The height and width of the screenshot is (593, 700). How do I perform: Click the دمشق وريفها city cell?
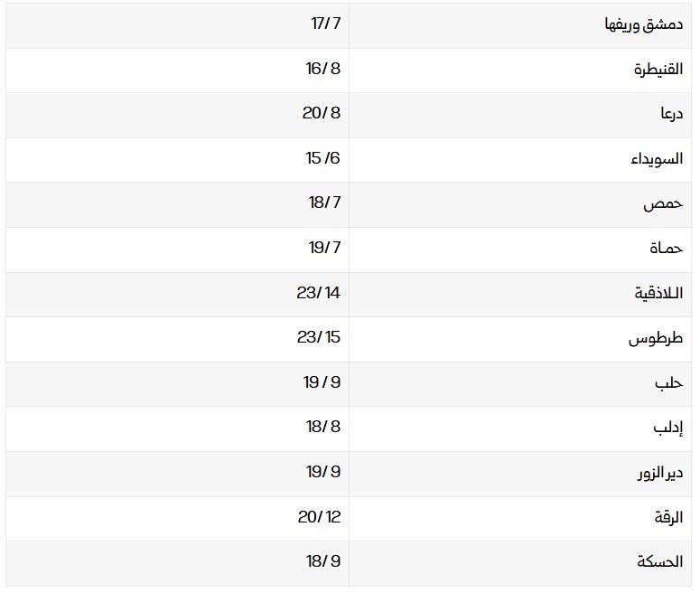click(643, 24)
